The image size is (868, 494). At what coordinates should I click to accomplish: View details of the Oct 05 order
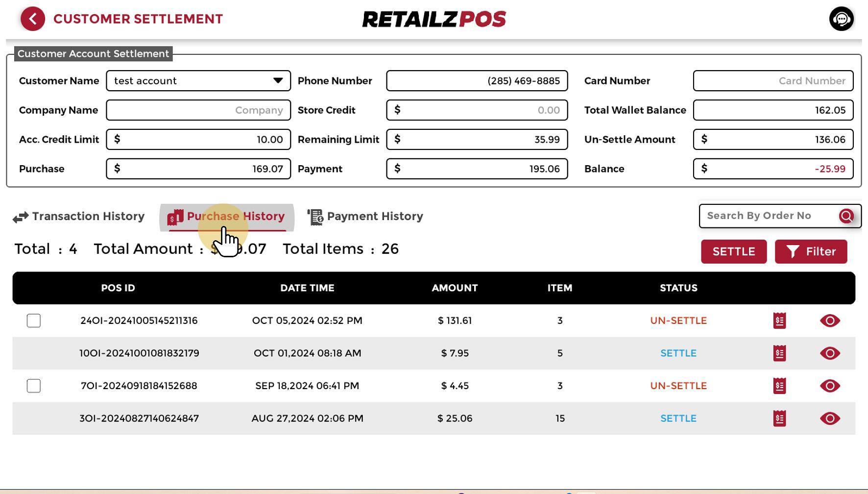[x=830, y=321]
